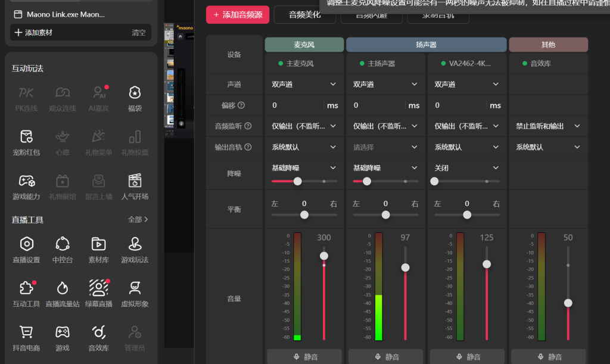610x364 pixels.
Task: Open the 宠粉红包 red packet icon
Action: click(x=26, y=137)
